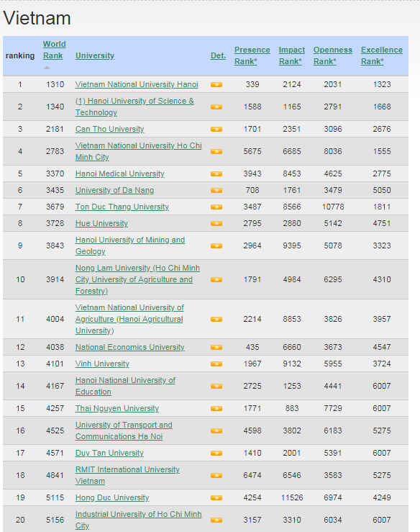420x532 pixels.
Task: Select presence rank value 339
Action: click(252, 84)
